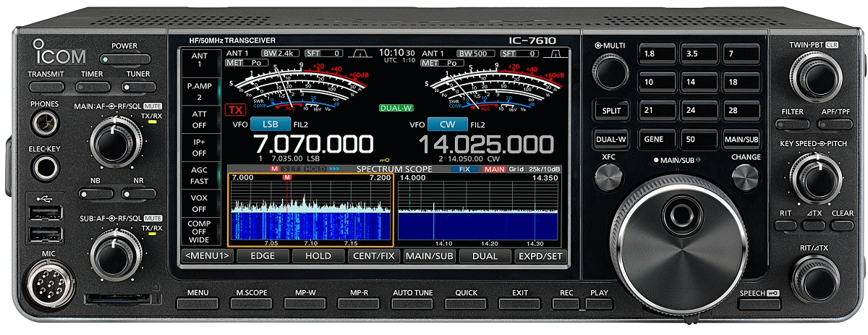Click the ELEC-KEY jack

click(45, 169)
